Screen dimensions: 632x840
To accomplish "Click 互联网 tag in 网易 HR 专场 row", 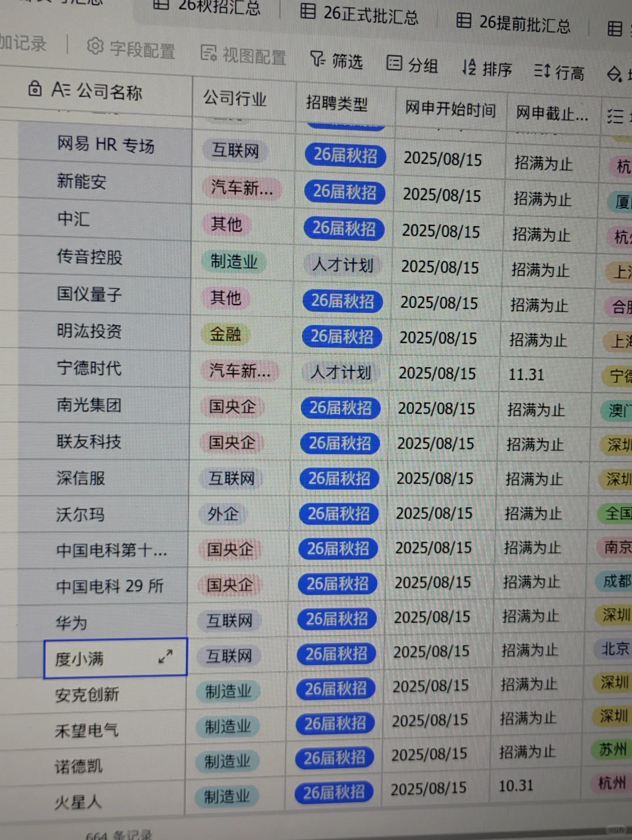I will tap(235, 150).
